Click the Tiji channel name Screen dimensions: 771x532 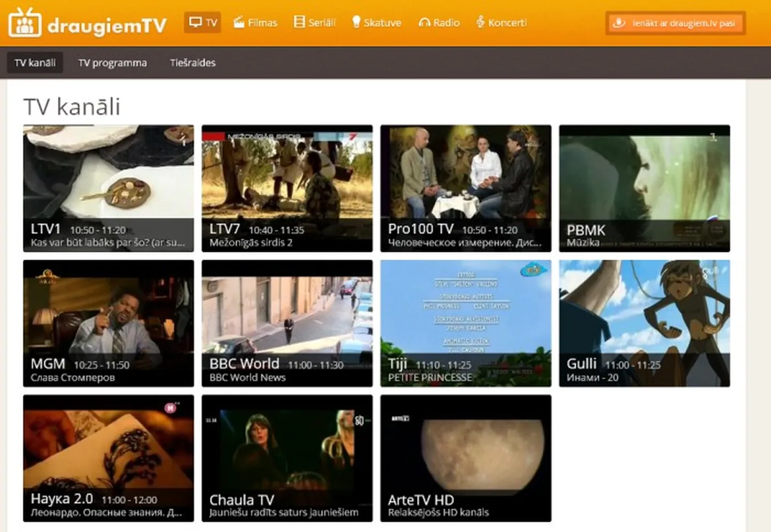click(398, 364)
